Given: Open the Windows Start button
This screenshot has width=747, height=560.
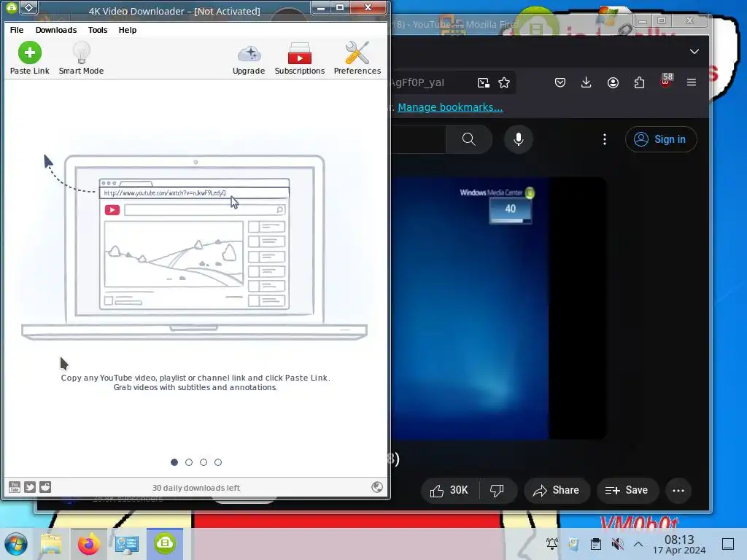Looking at the screenshot, I should (16, 544).
